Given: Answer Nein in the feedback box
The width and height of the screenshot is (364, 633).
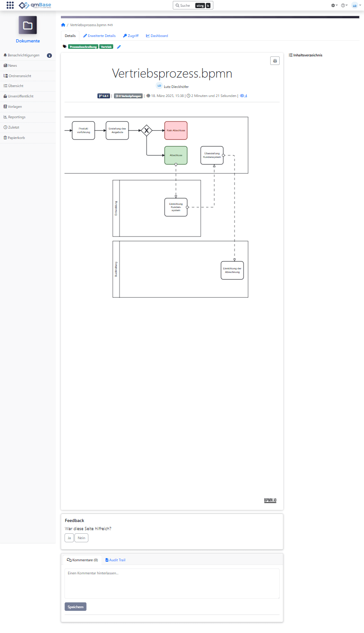Looking at the screenshot, I should point(81,538).
